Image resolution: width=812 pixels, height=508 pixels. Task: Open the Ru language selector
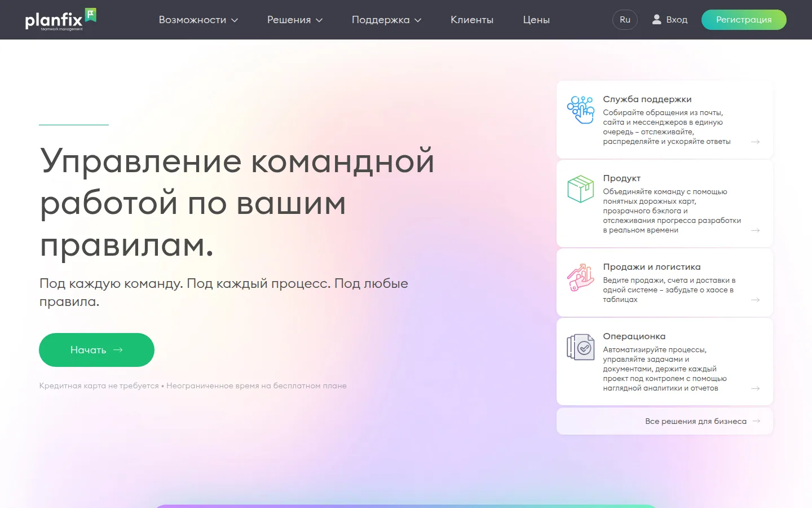[625, 20]
